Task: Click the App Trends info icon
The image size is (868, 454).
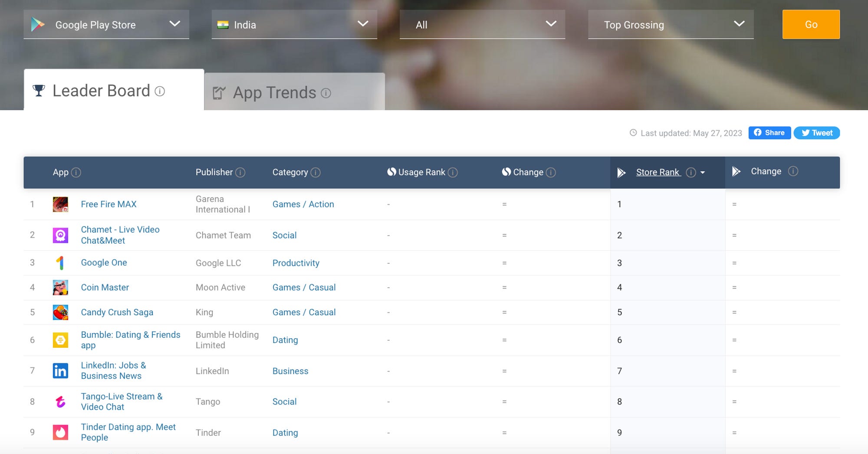Action: pyautogui.click(x=326, y=93)
